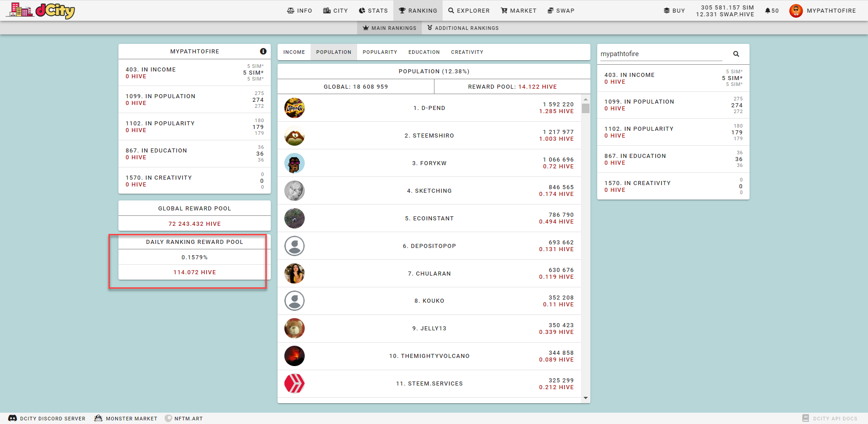Select the Creativity ranking tab
The width and height of the screenshot is (868, 424).
pyautogui.click(x=467, y=52)
